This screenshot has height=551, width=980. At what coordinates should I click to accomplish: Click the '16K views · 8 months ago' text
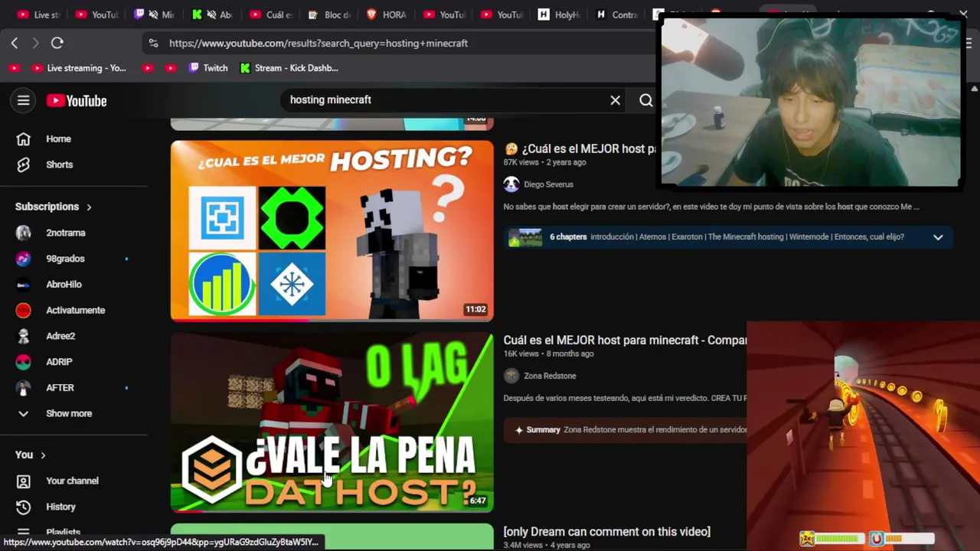[x=549, y=354]
